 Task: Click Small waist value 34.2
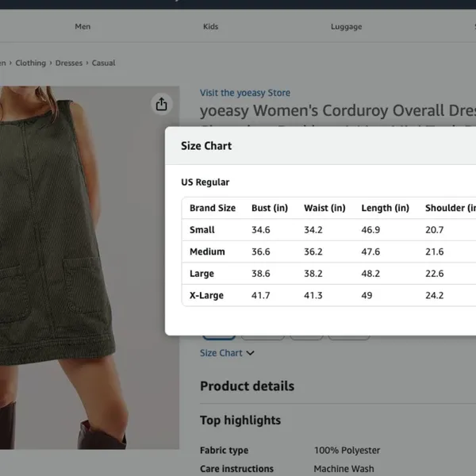click(x=313, y=230)
